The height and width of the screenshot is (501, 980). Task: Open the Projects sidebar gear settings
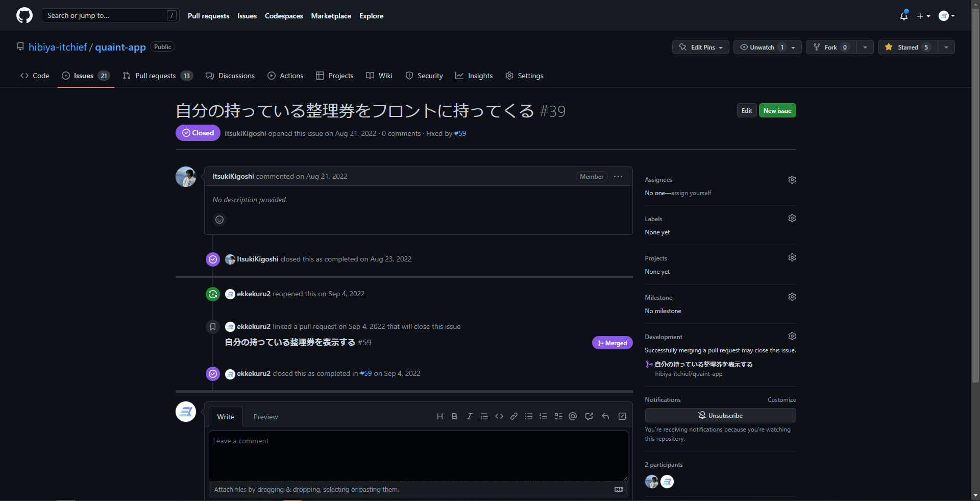(x=792, y=257)
